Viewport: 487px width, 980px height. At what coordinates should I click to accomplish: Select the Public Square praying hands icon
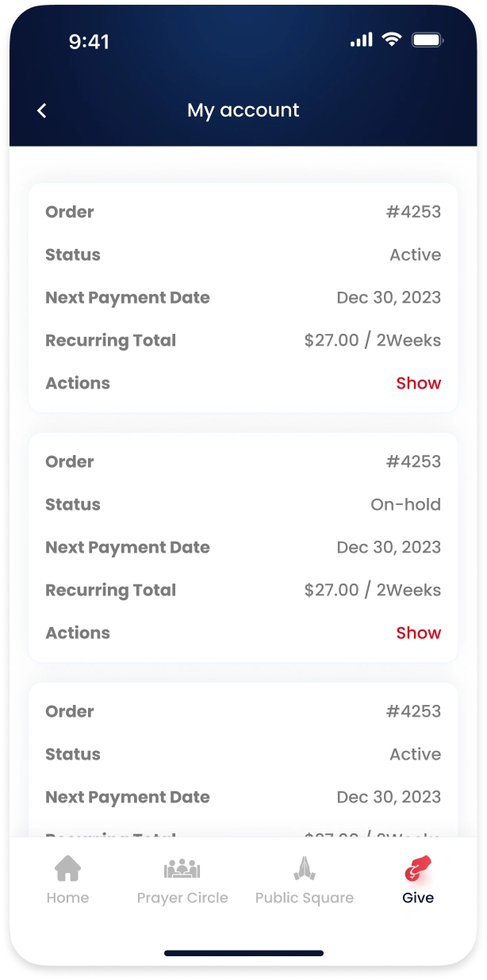(305, 868)
